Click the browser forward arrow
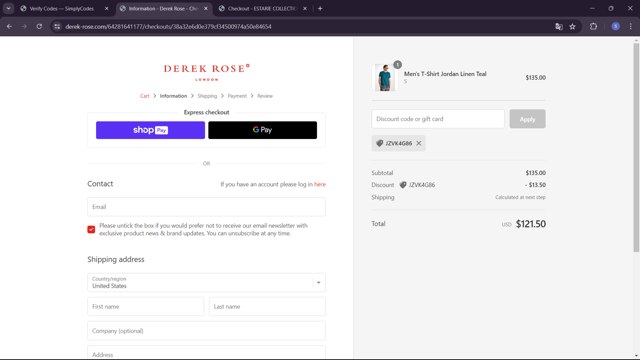The image size is (640, 360). pos(24,27)
